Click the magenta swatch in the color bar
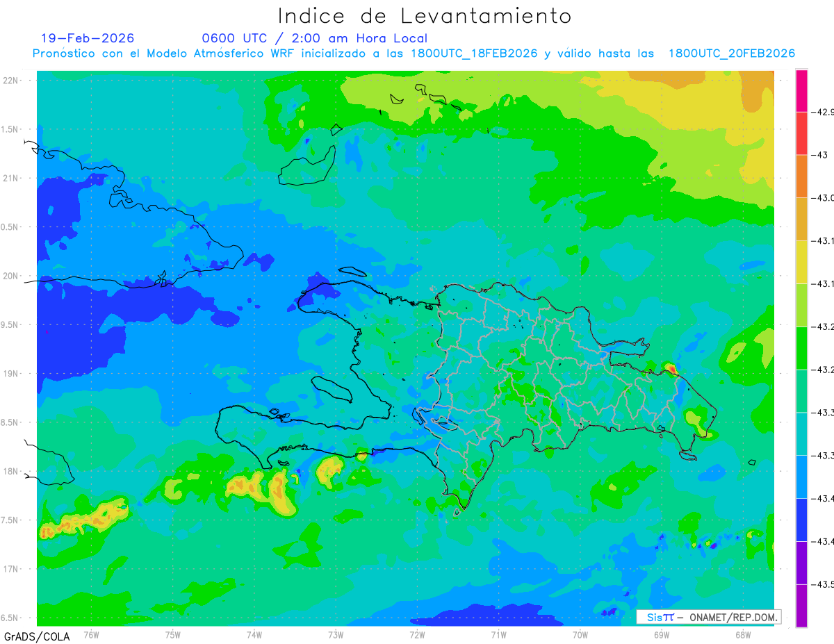Viewport: 834px width, 644px height. click(x=802, y=90)
